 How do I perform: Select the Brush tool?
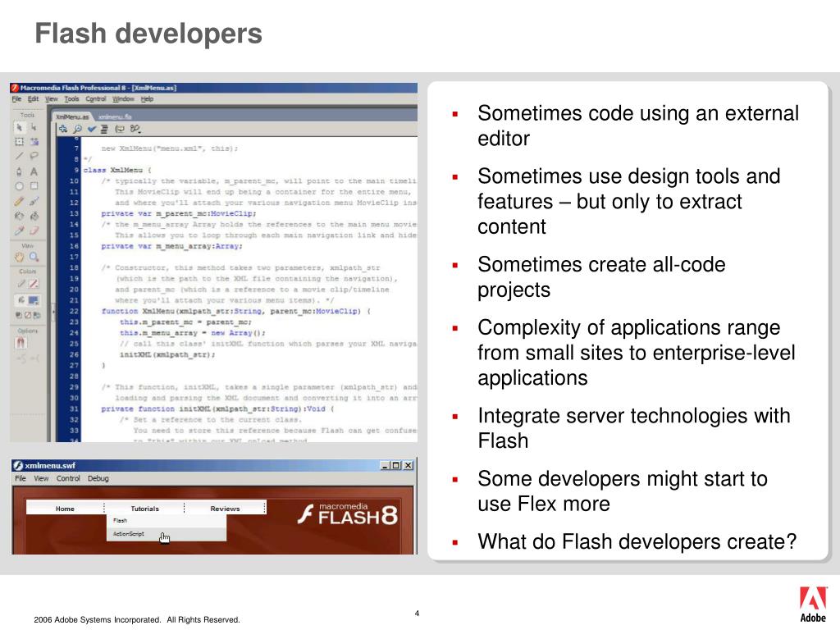coord(34,202)
